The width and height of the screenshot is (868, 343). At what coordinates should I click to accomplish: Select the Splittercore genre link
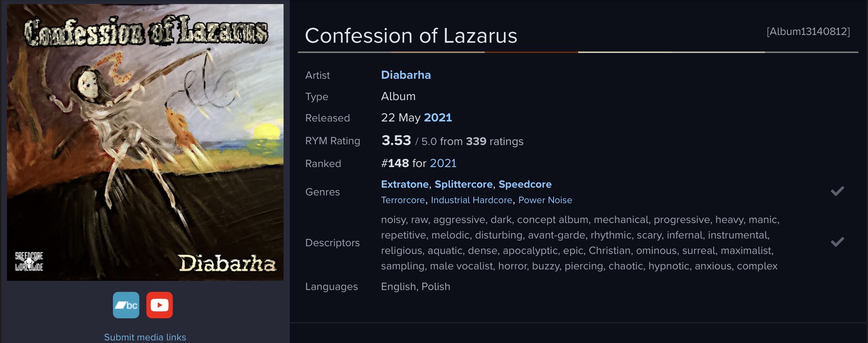click(463, 184)
